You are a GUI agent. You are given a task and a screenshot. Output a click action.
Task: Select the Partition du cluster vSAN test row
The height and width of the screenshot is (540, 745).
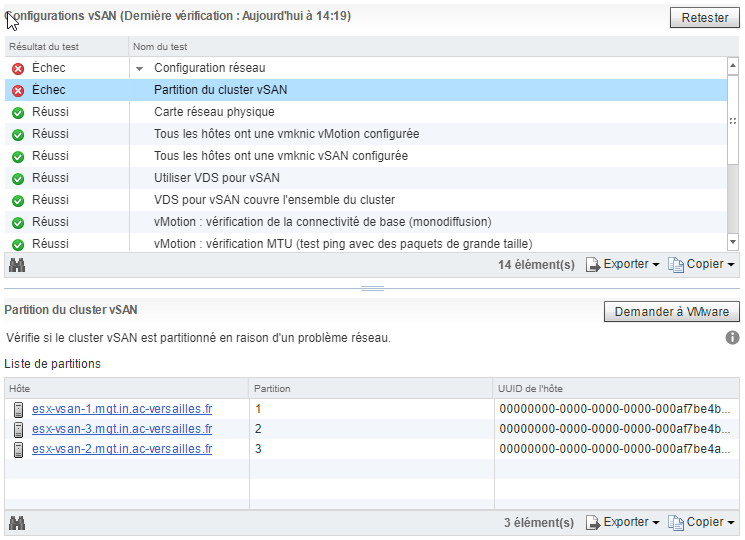(366, 90)
